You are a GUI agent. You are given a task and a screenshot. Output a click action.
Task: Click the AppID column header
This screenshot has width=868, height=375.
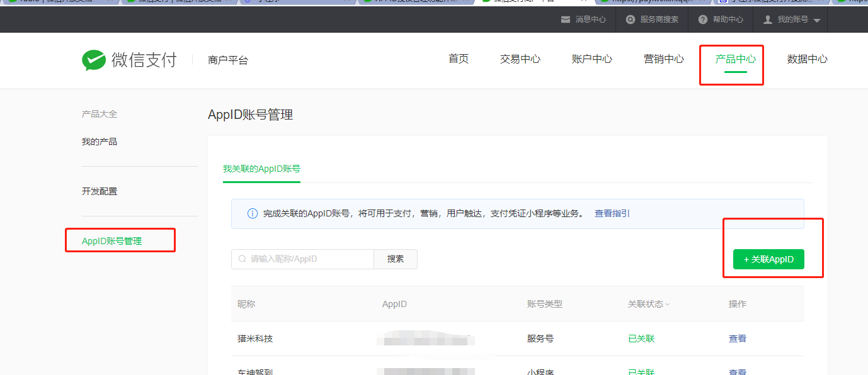coord(395,304)
